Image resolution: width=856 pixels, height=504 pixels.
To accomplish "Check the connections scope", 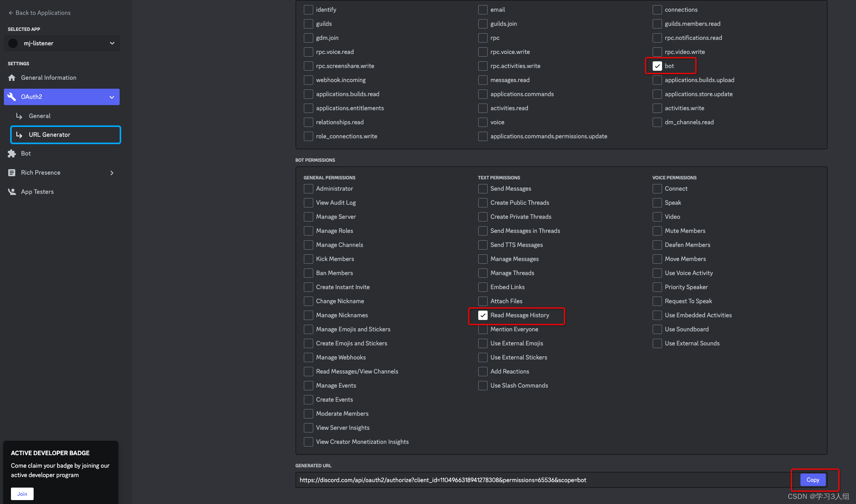I will pyautogui.click(x=657, y=10).
